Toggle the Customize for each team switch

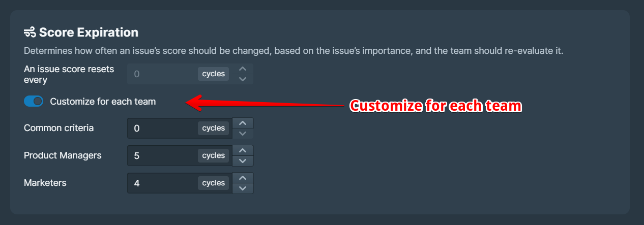34,102
